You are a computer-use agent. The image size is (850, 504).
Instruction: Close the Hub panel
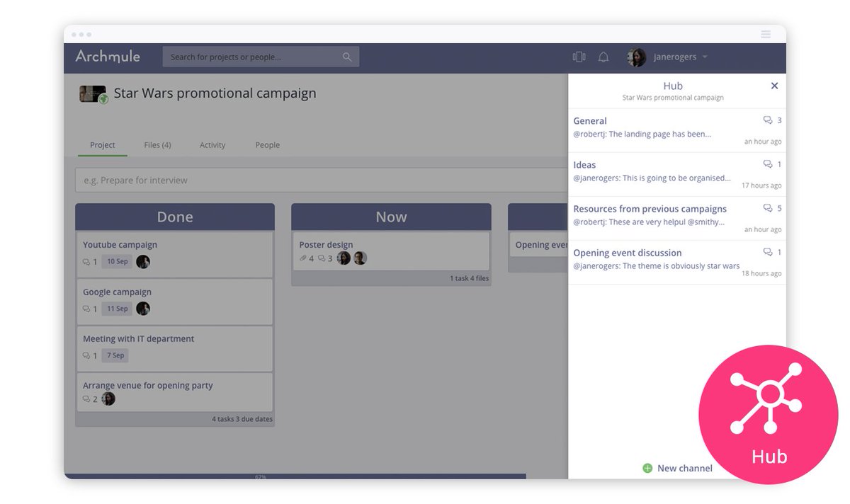(774, 86)
